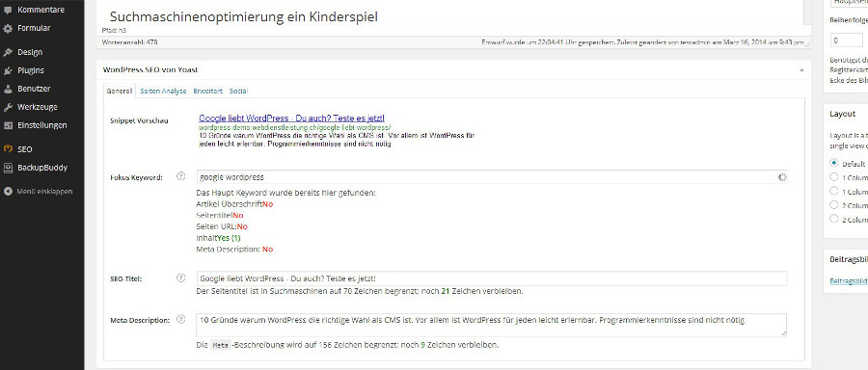Switch to the General tab
The image size is (868, 370).
click(x=119, y=92)
